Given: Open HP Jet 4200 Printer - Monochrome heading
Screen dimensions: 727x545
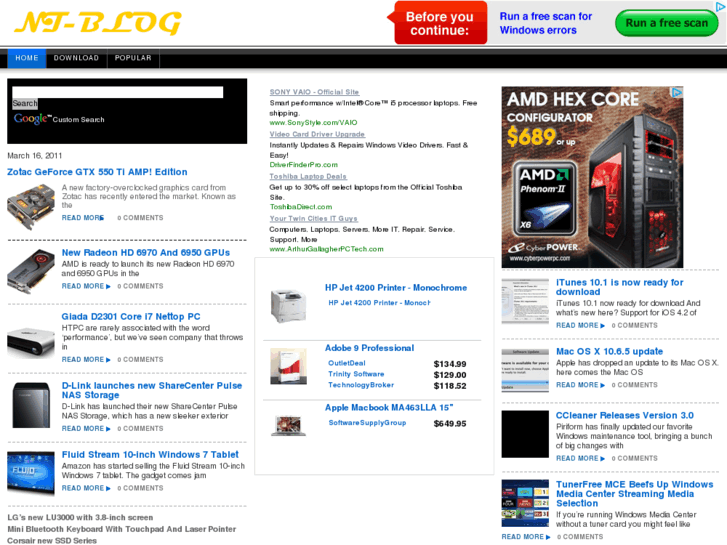Looking at the screenshot, I should tap(396, 288).
